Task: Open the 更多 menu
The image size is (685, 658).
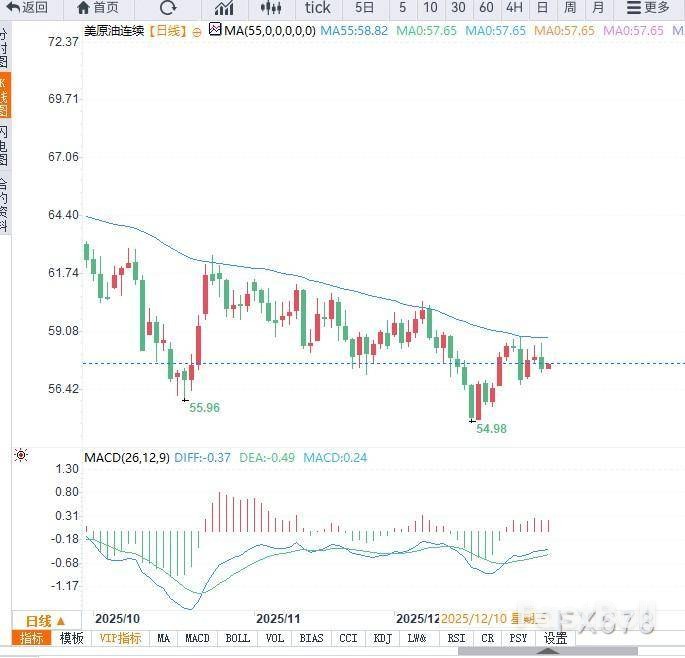Action: [x=648, y=8]
